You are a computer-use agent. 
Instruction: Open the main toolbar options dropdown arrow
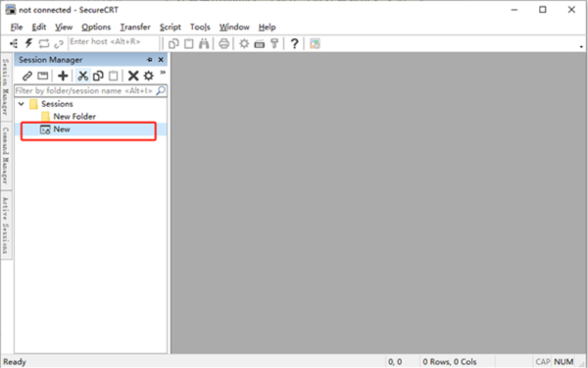click(x=581, y=46)
